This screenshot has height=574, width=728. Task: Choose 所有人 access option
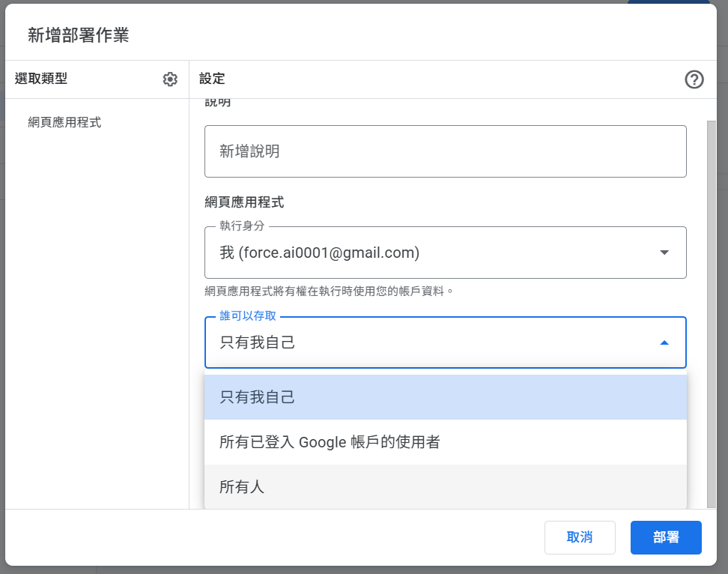coord(445,486)
